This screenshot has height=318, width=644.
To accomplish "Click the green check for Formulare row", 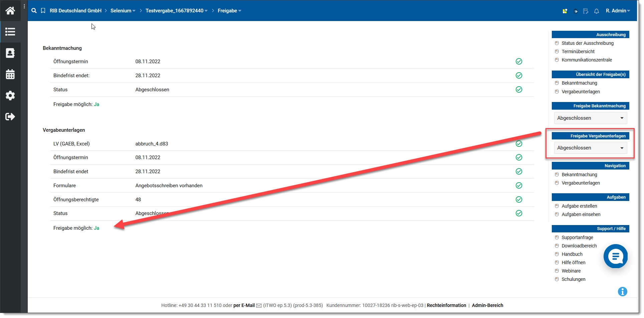I will point(519,185).
